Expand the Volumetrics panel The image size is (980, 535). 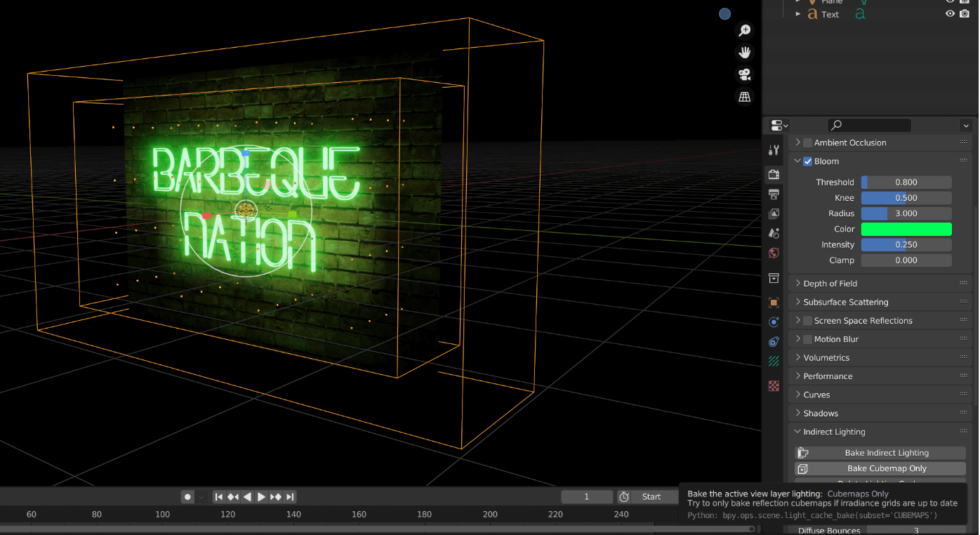tap(797, 358)
